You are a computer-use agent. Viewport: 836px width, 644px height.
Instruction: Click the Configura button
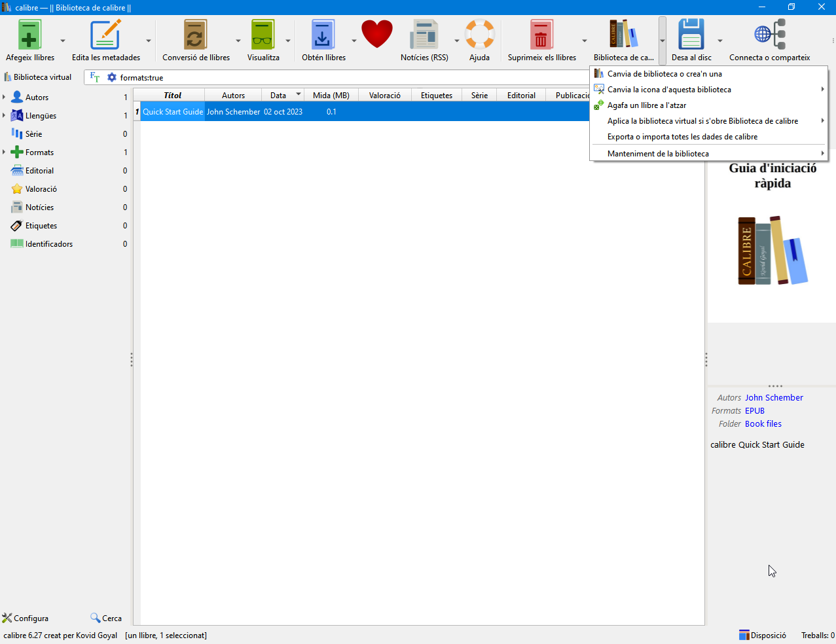(26, 618)
